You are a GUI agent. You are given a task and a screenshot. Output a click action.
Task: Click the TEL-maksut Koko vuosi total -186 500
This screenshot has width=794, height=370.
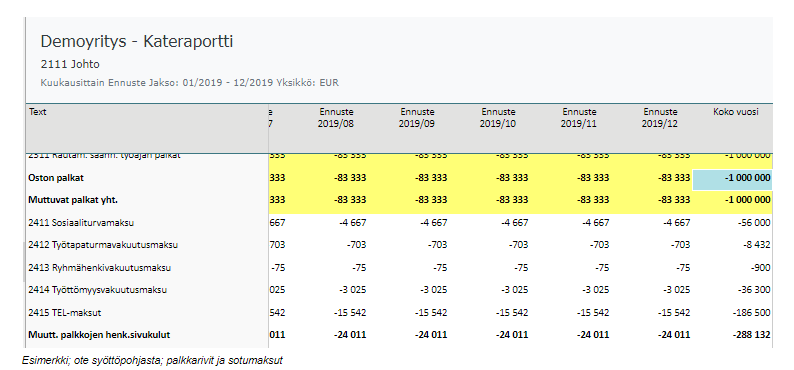pyautogui.click(x=751, y=313)
